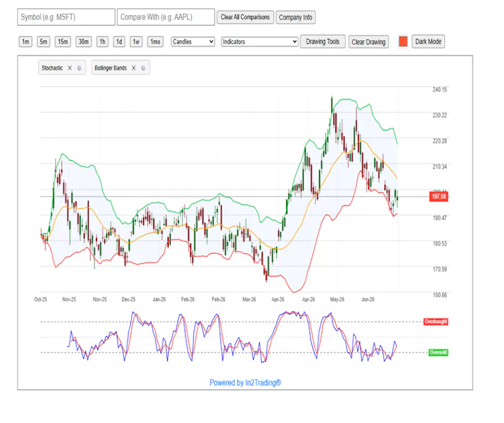
Task: Open the Powered by In2Trading link
Action: point(245,383)
